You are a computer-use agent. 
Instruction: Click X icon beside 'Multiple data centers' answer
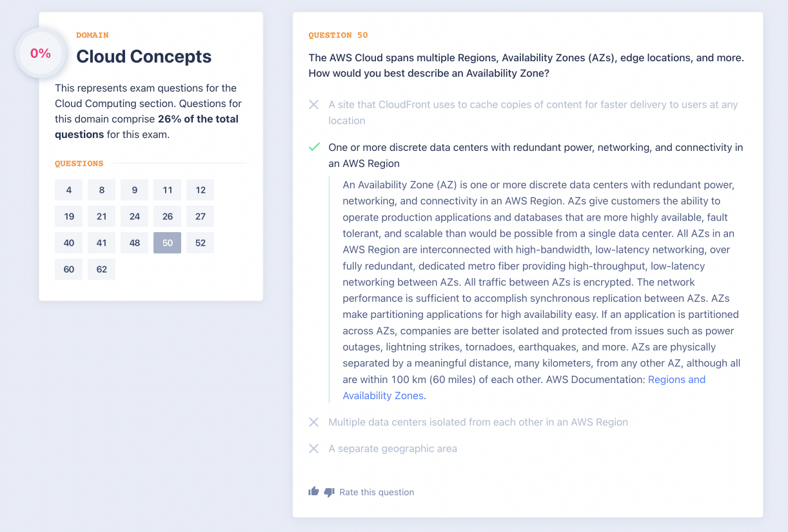[314, 422]
